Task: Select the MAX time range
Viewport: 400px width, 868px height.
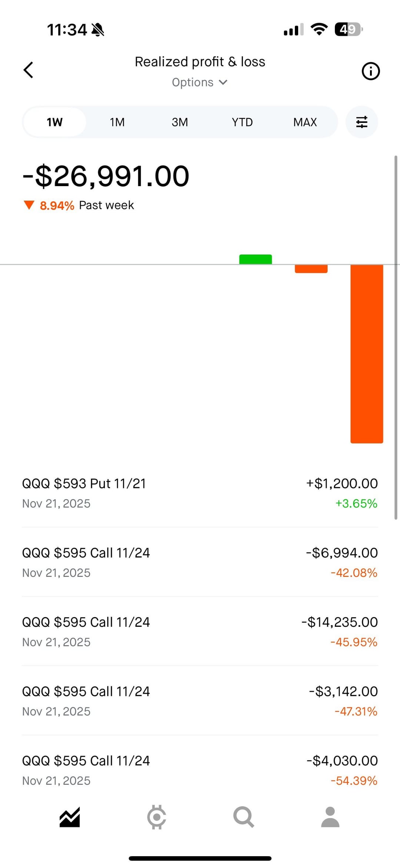Action: (305, 122)
